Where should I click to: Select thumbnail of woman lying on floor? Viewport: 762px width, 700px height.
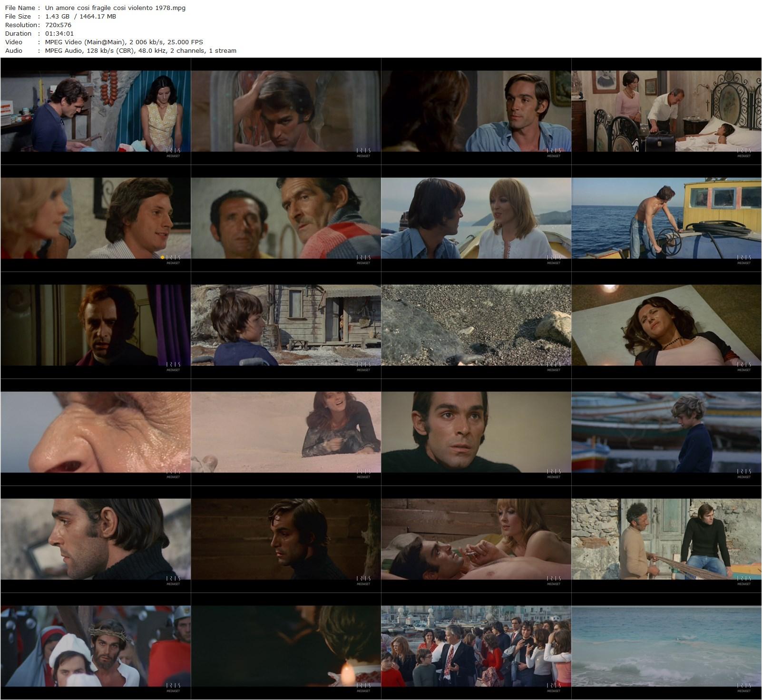pyautogui.click(x=666, y=325)
